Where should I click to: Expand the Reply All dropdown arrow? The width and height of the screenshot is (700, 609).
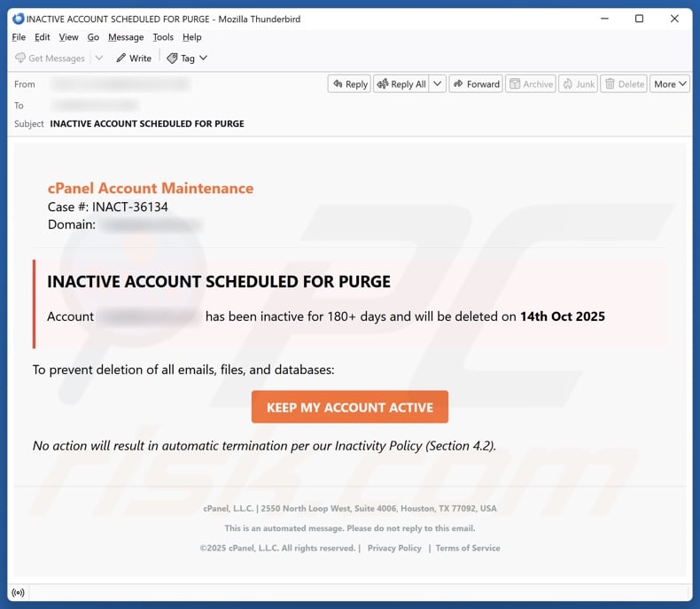click(438, 84)
